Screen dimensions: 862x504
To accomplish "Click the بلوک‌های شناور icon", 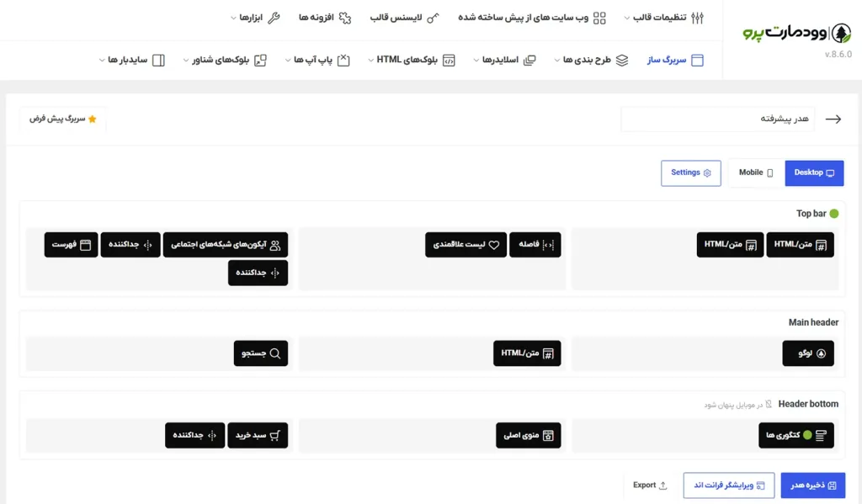I will (x=260, y=60).
